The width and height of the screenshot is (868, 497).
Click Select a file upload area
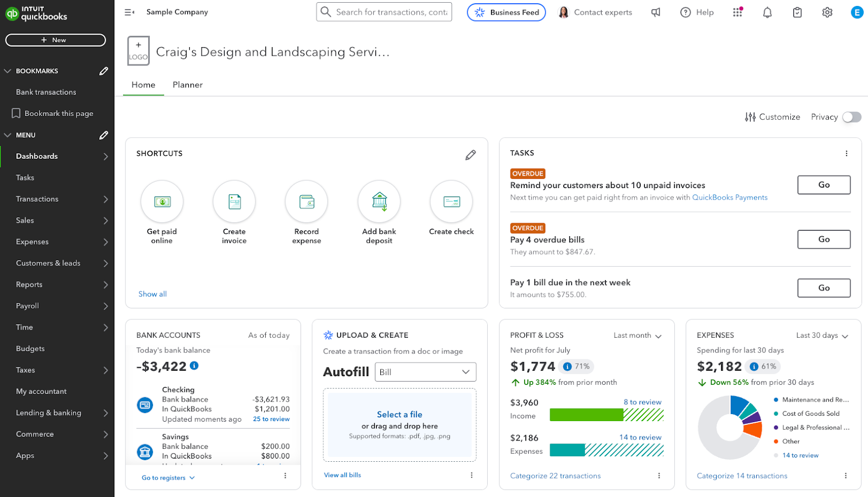(399, 425)
